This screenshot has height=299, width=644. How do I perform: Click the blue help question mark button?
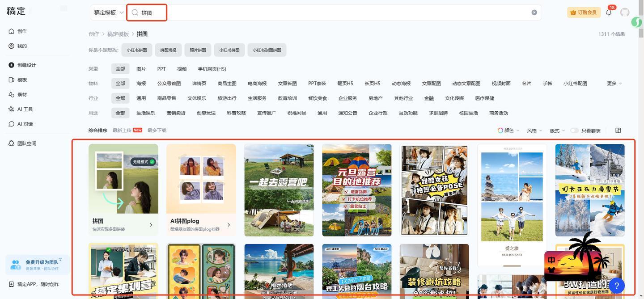[617, 286]
